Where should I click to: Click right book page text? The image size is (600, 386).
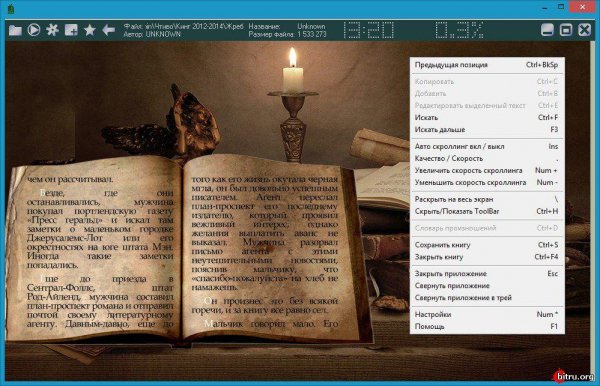coord(265,252)
